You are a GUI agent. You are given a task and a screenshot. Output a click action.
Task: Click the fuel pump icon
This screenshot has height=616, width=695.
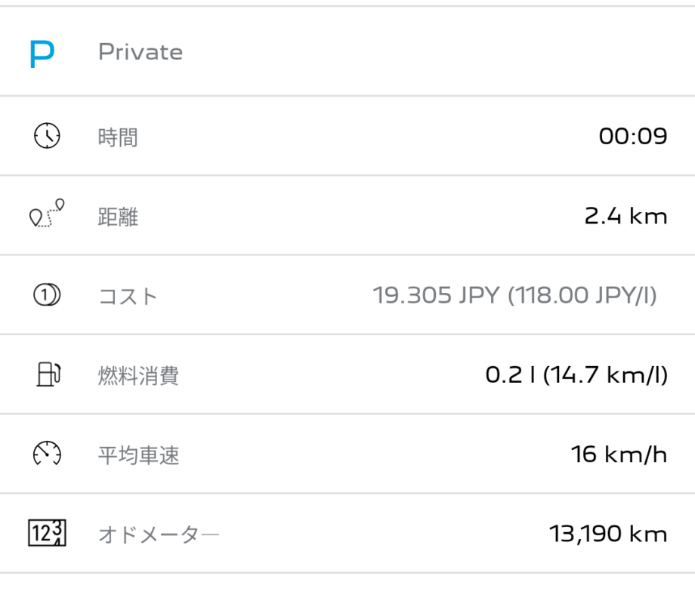tap(47, 375)
